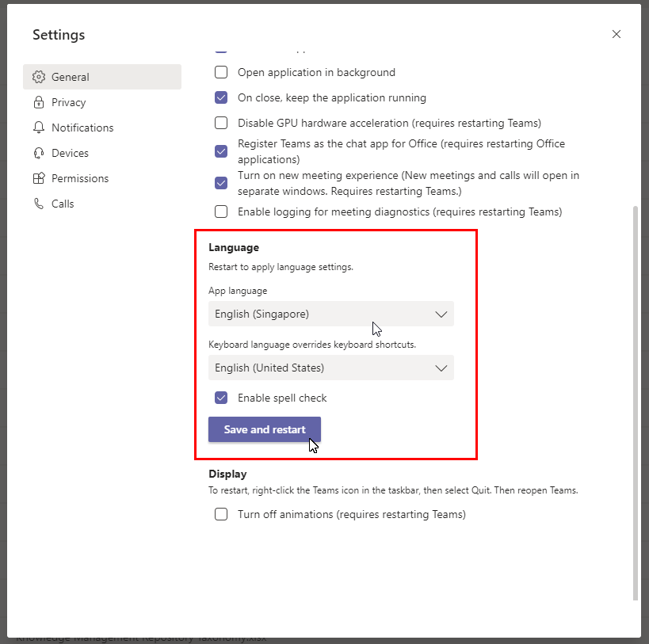Click the Language section heading
Image resolution: width=649 pixels, height=644 pixels.
point(234,247)
